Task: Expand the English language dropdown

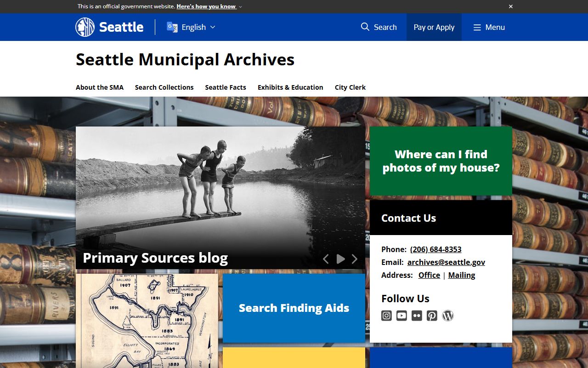Action: click(191, 27)
